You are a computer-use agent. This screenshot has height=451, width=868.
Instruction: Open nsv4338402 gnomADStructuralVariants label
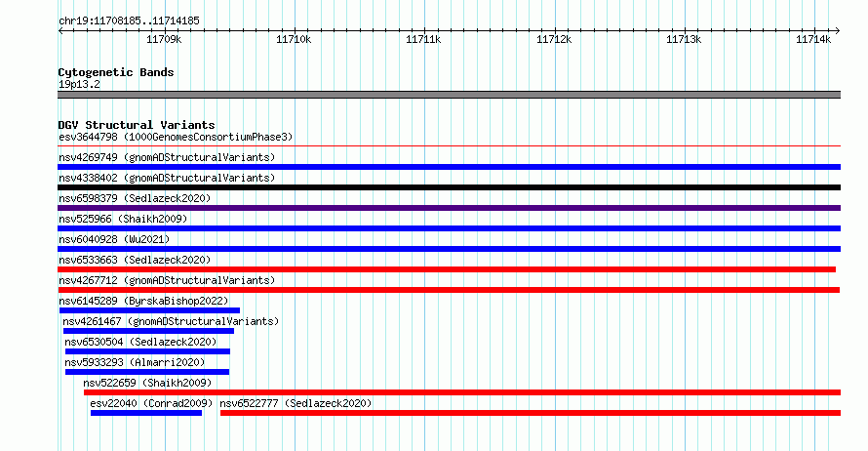(167, 178)
